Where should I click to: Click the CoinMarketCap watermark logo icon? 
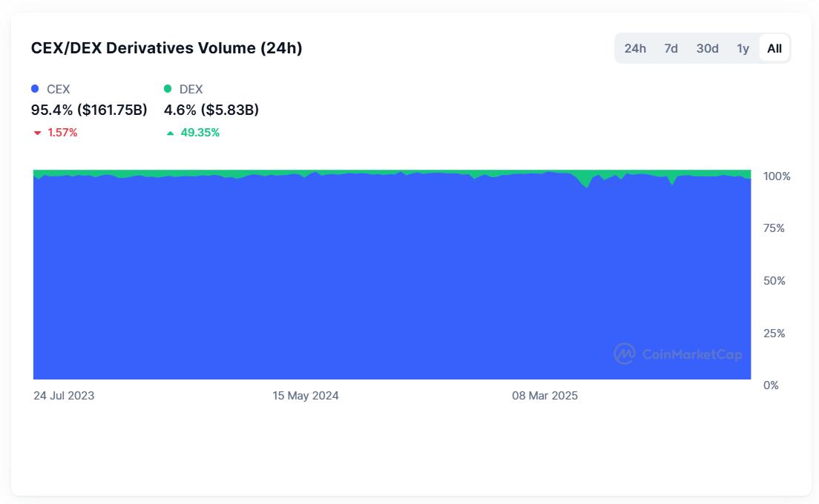(625, 354)
